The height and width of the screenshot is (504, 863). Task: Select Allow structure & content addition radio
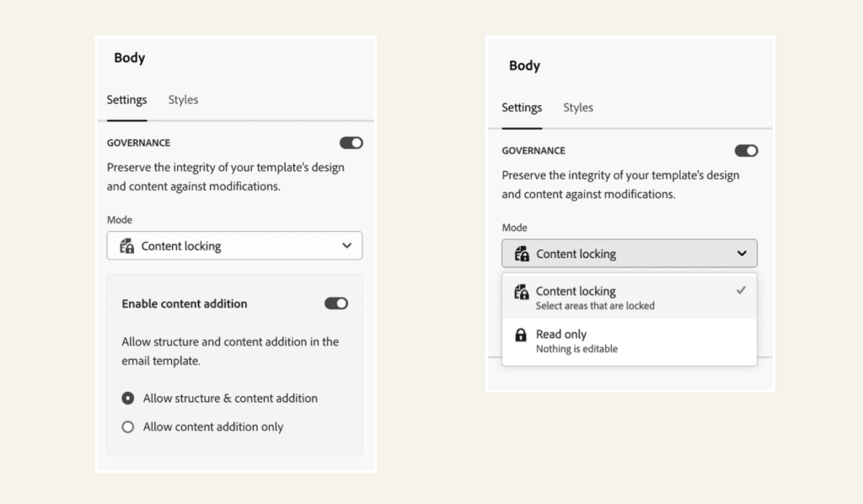click(128, 398)
